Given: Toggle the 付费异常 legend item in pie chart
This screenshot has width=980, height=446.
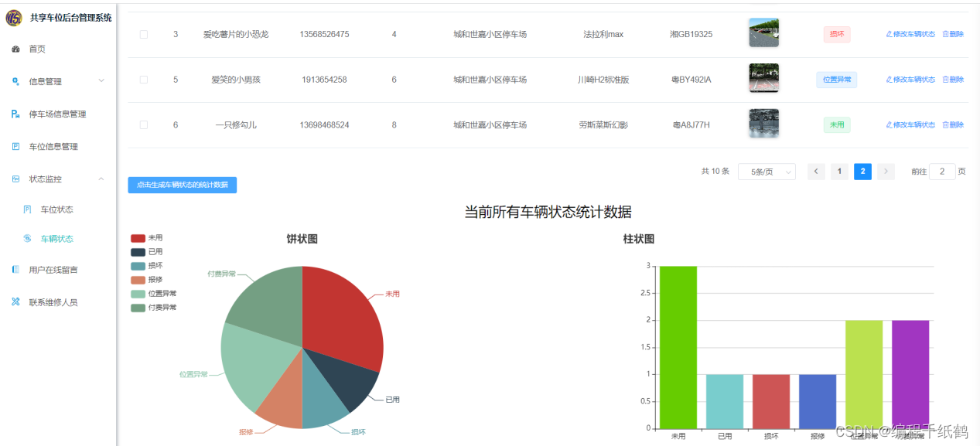Looking at the screenshot, I should (x=154, y=308).
